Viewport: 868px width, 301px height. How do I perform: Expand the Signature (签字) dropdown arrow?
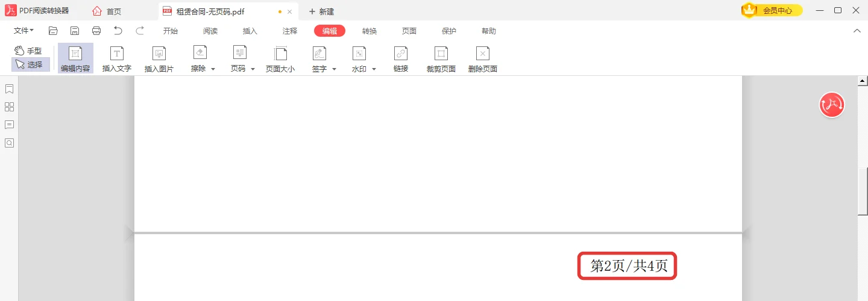coord(334,69)
